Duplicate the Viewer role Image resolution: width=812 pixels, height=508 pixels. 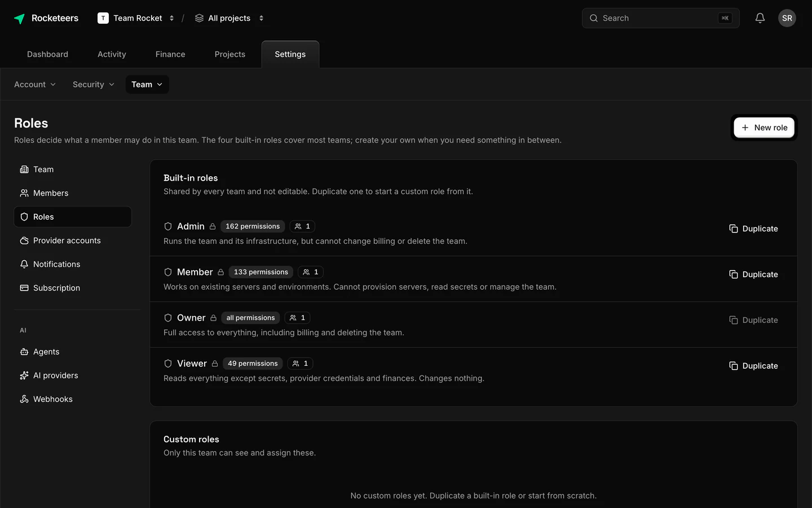tap(753, 366)
